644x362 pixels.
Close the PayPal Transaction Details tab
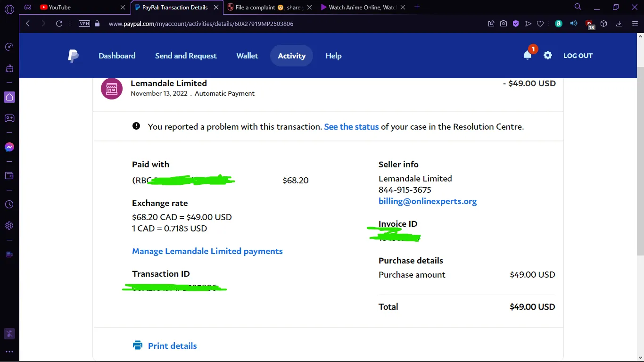click(x=216, y=7)
